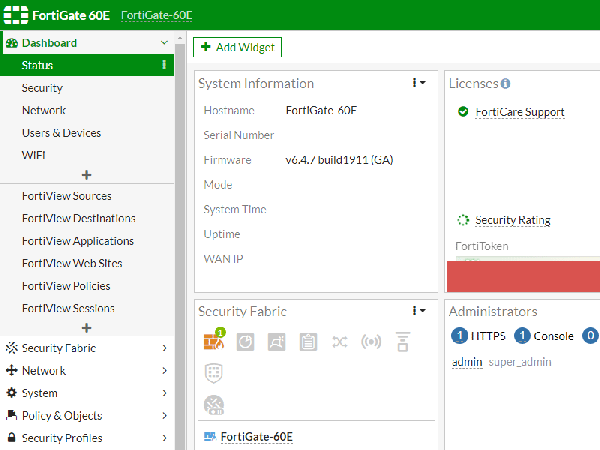Click the FortiAP wireless fabric icon
This screenshot has height=450, width=600.
[x=371, y=341]
